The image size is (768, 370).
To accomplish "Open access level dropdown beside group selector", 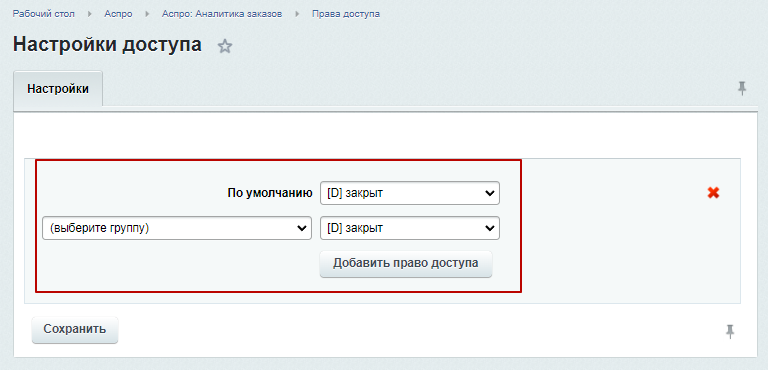I will tap(410, 228).
